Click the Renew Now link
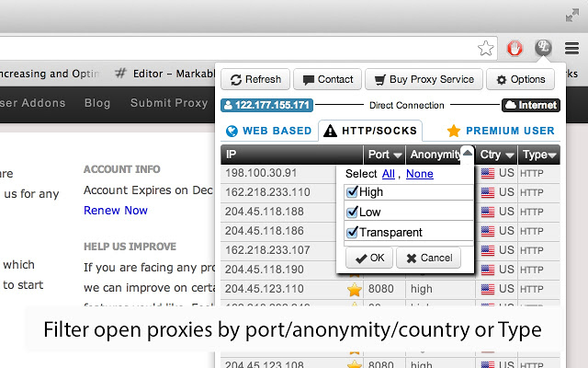This screenshot has width=588, height=368. (x=116, y=211)
